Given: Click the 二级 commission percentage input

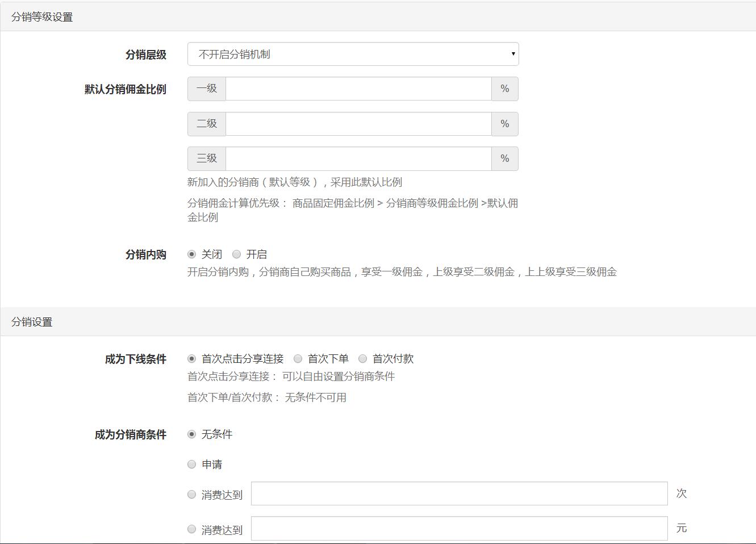Looking at the screenshot, I should [358, 124].
